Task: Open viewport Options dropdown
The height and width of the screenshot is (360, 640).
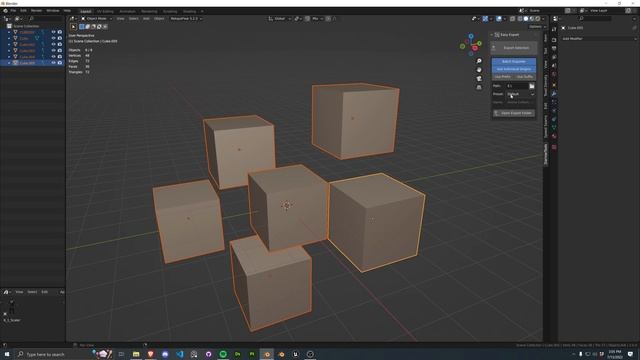Action: coord(537,27)
